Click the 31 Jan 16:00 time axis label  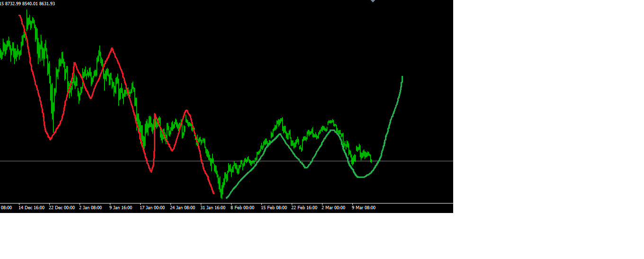[213, 208]
